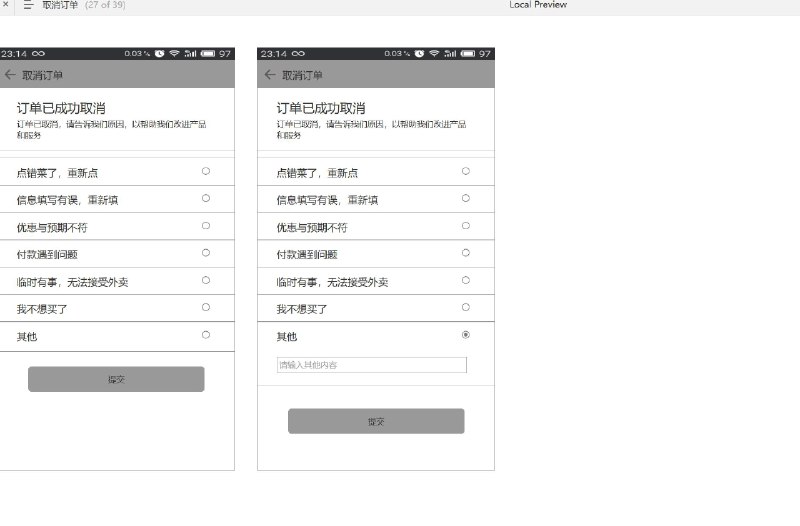The image size is (800, 526).
Task: Click the Wi-Fi icon in the second phone status bar
Action: 434,54
